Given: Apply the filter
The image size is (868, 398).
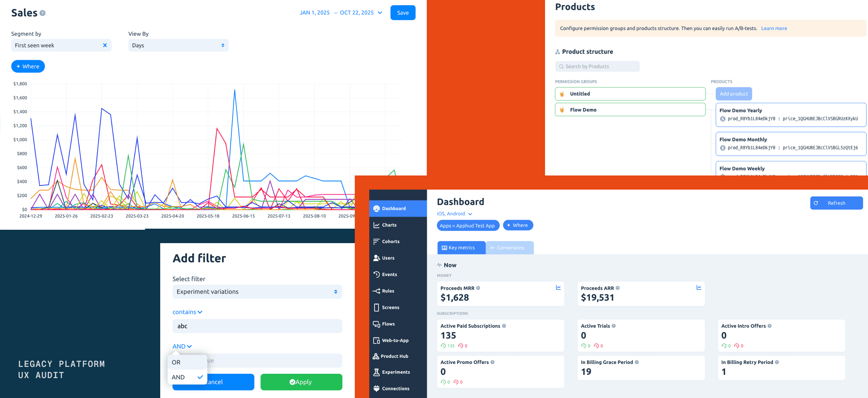Looking at the screenshot, I should click(301, 382).
